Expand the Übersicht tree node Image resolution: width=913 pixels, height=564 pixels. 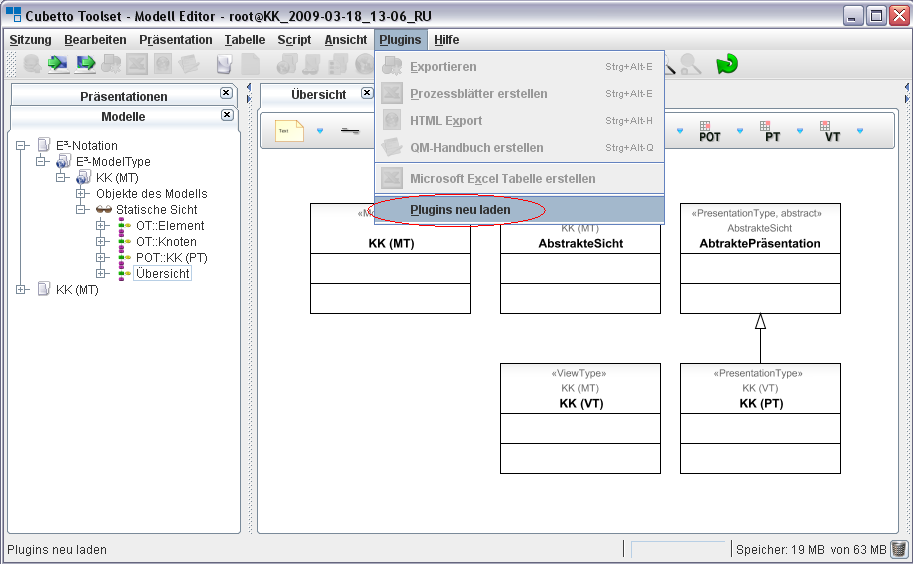[x=101, y=274]
